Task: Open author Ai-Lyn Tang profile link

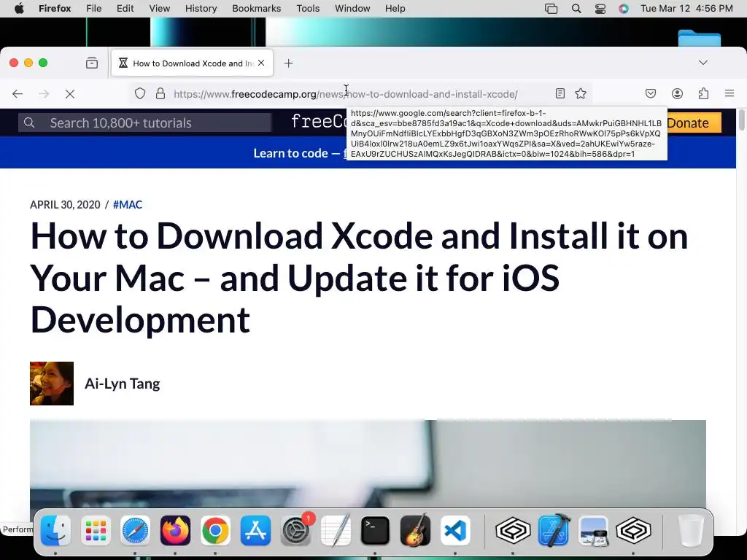Action: click(x=123, y=384)
